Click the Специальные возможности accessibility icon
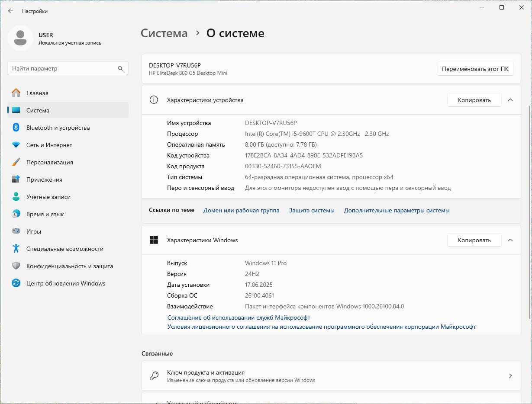Image resolution: width=532 pixels, height=404 pixels. pos(16,249)
